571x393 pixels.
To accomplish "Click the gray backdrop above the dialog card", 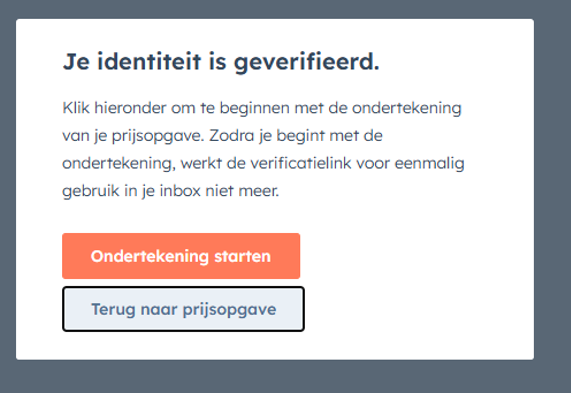I will click(275, 9).
